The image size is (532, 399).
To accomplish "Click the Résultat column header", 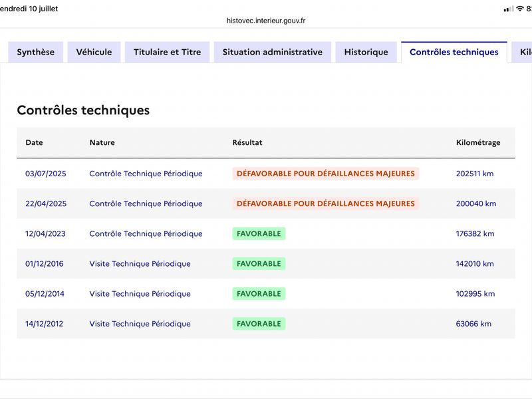I will click(x=247, y=142).
